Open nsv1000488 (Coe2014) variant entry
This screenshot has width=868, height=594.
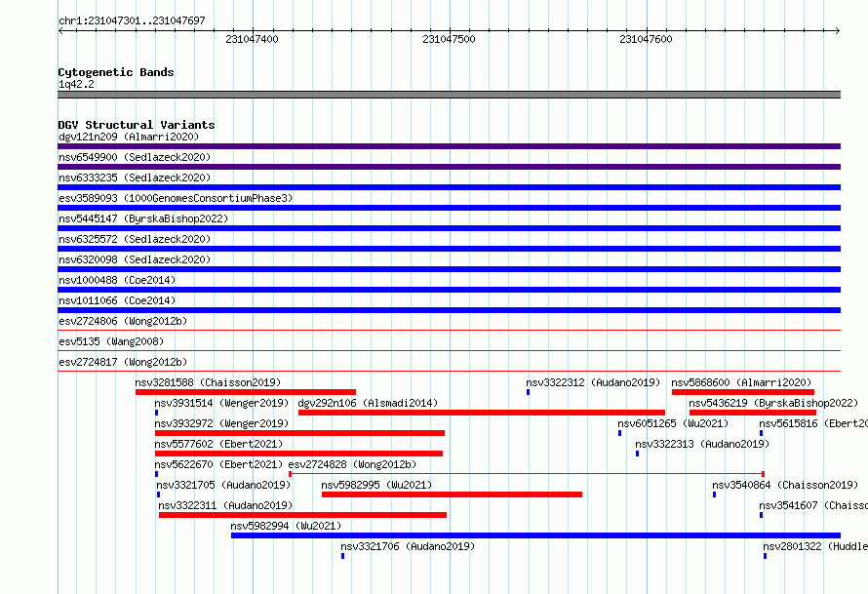click(117, 280)
